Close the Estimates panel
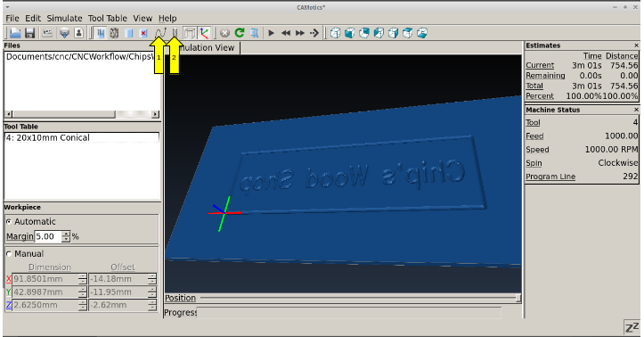644x337 pixels. [x=636, y=45]
